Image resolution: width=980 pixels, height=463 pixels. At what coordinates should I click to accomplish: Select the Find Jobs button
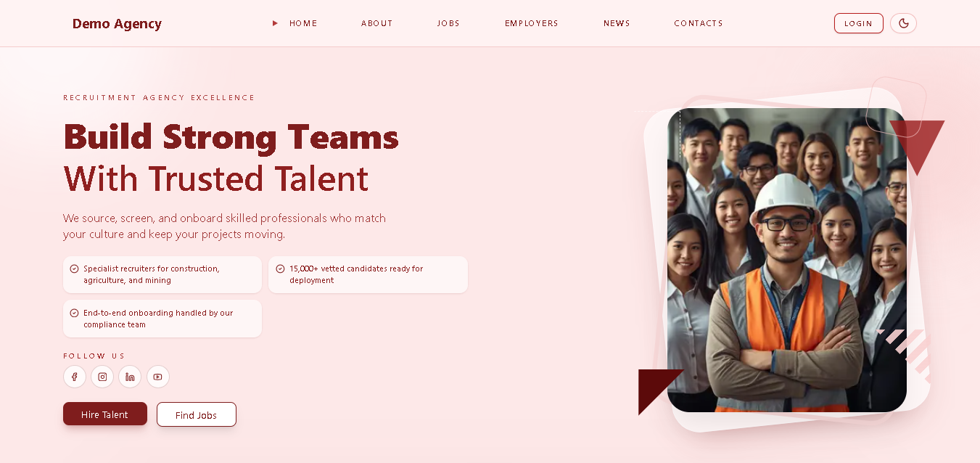coord(197,414)
